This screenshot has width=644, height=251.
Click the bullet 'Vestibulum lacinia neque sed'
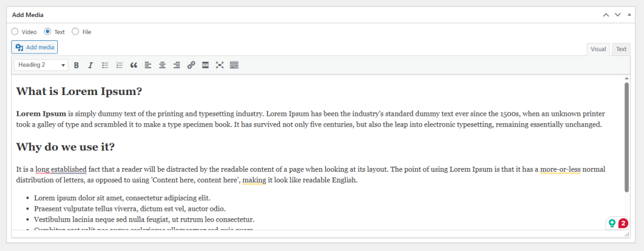144,219
